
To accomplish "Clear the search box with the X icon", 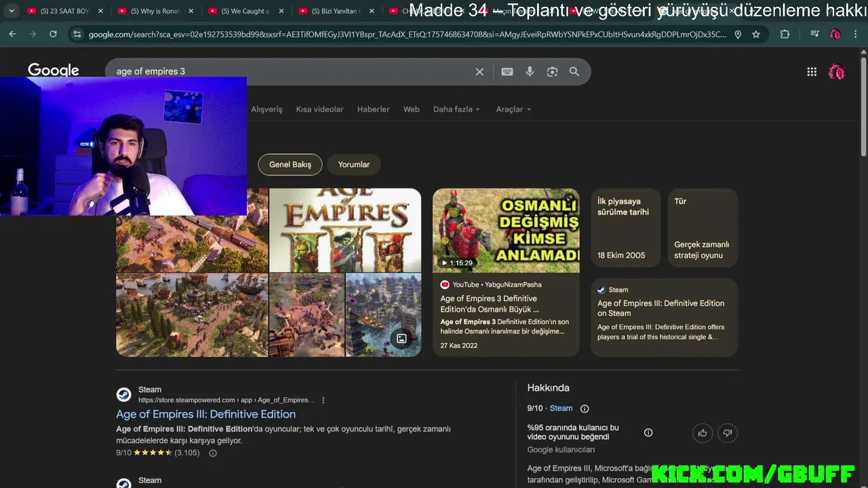I will [479, 72].
